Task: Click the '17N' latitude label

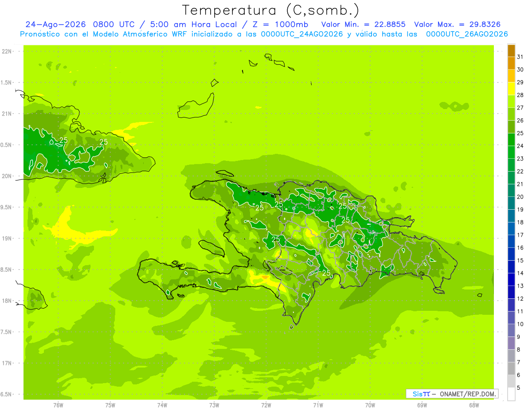Action: point(7,363)
